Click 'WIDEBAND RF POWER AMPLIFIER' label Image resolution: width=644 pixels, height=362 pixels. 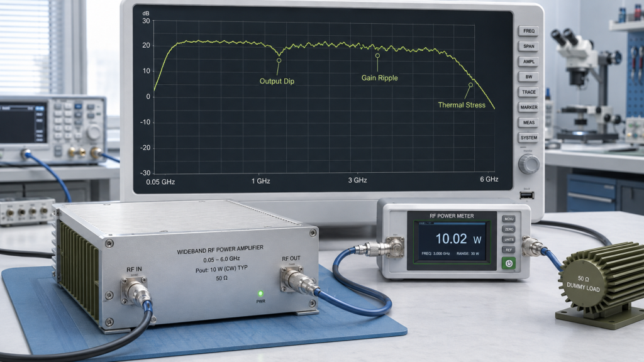click(x=220, y=250)
